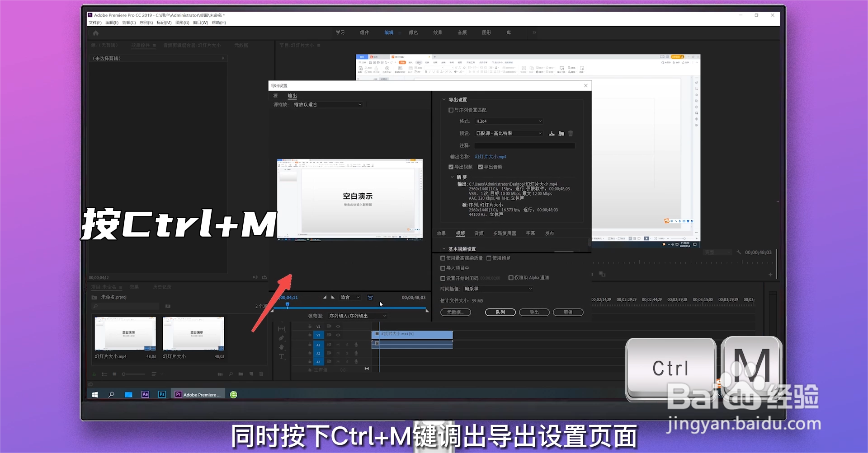Enable voice-over record on track A1

(x=356, y=345)
